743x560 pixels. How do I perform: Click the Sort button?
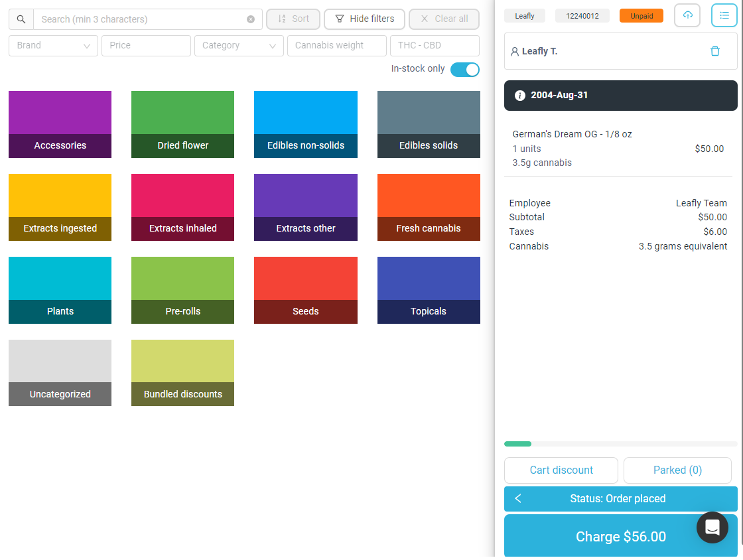click(x=293, y=19)
